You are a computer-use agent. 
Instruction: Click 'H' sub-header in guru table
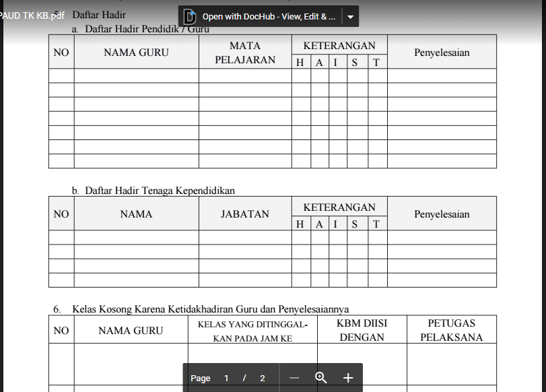300,63
